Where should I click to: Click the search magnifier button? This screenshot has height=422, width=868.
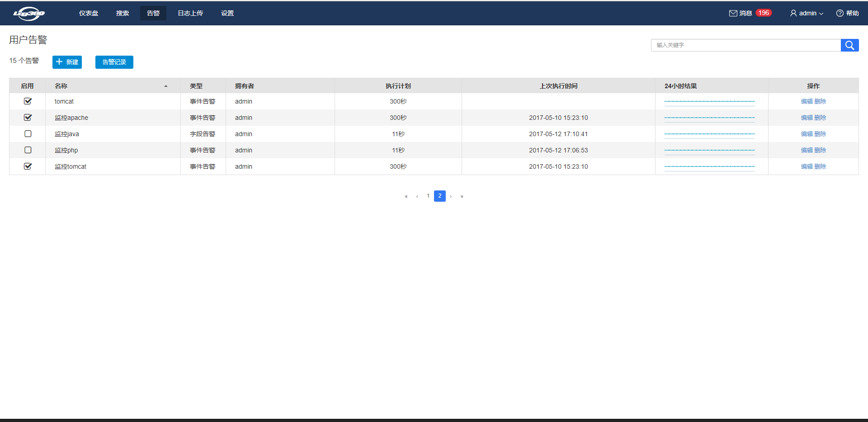[849, 45]
